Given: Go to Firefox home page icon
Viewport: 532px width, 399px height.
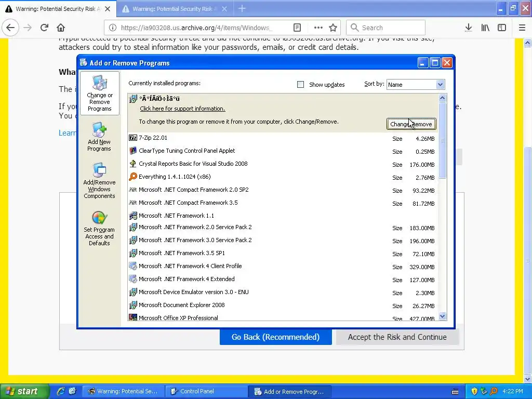Looking at the screenshot, I should click(x=61, y=28).
